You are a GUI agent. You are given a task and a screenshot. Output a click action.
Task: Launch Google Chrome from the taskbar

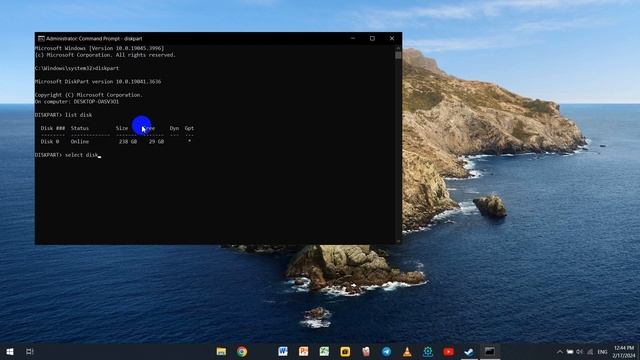tap(242, 351)
